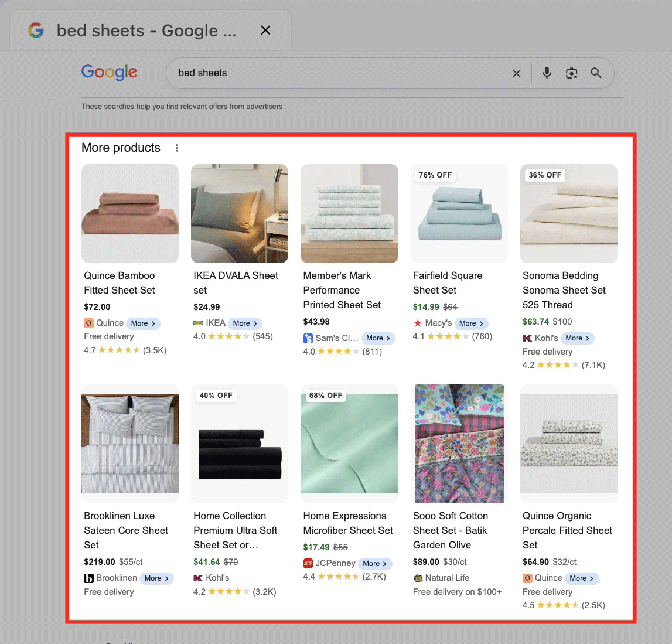Image resolution: width=672 pixels, height=644 pixels.
Task: Expand More button next to Quince Organic Percale listing
Action: point(582,578)
